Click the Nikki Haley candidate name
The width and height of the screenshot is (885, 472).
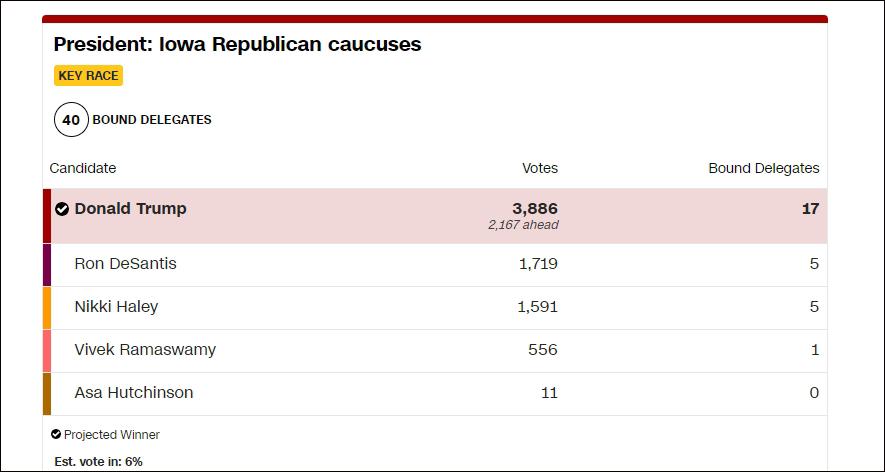click(116, 307)
